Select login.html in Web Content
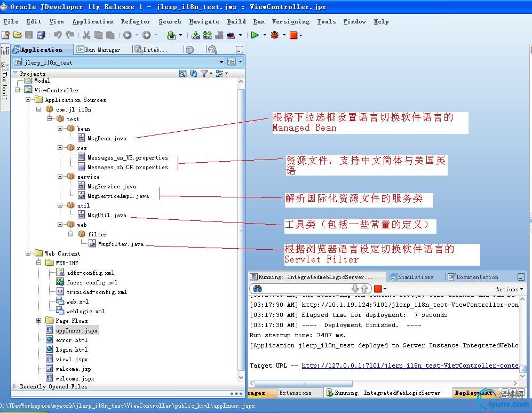Viewport: 532px width, 413px height. pos(72,350)
